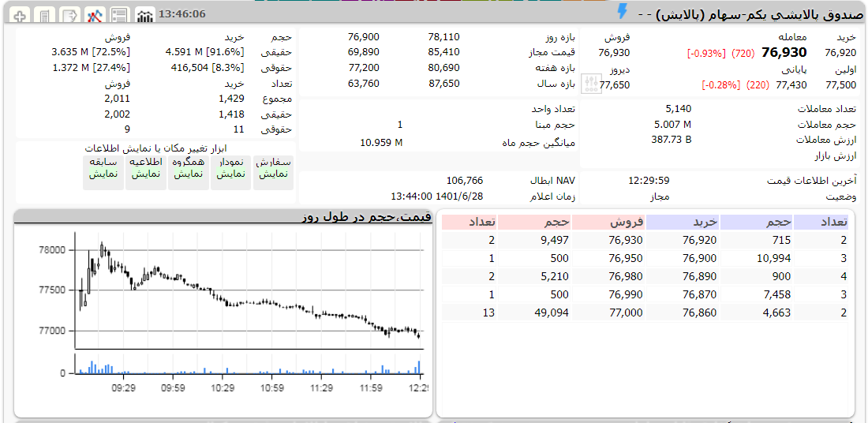Click the closing price 77,430

coord(791,85)
